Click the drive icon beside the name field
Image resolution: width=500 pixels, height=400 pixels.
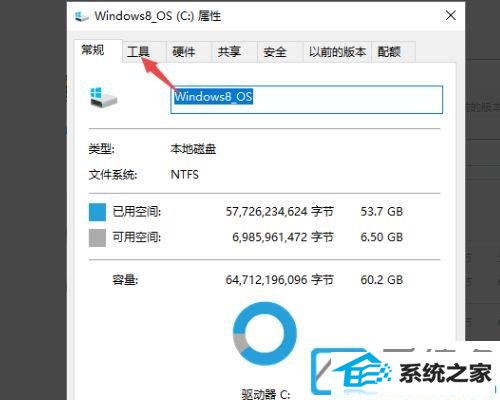coord(103,97)
